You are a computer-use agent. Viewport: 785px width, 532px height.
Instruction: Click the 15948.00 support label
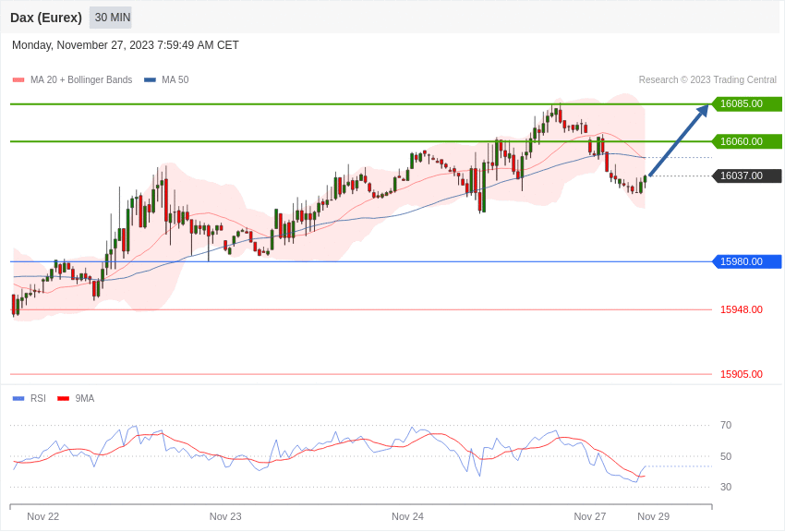click(x=742, y=309)
